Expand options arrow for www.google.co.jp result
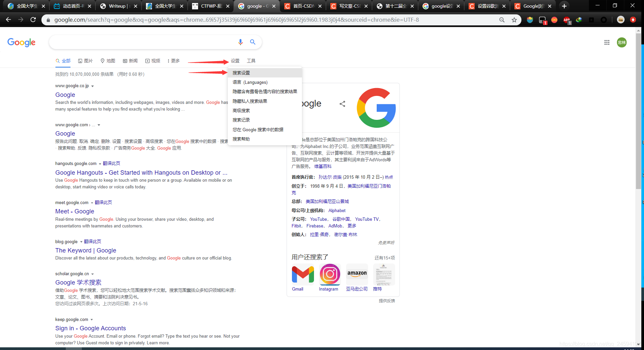 pyautogui.click(x=93, y=86)
